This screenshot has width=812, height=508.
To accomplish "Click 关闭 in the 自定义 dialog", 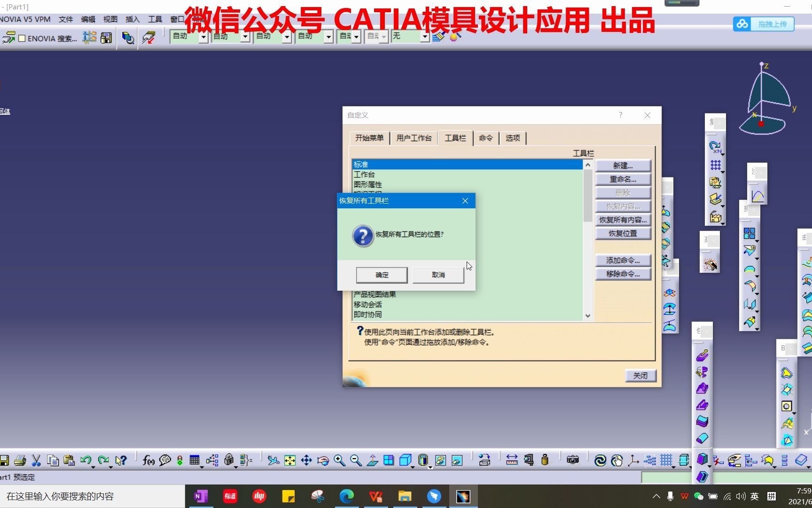I will tap(640, 375).
